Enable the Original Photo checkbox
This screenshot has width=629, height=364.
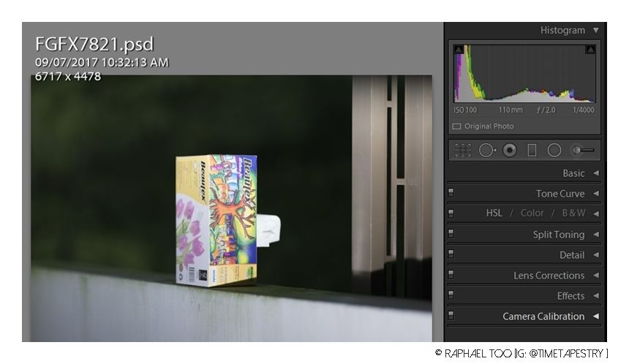click(456, 126)
